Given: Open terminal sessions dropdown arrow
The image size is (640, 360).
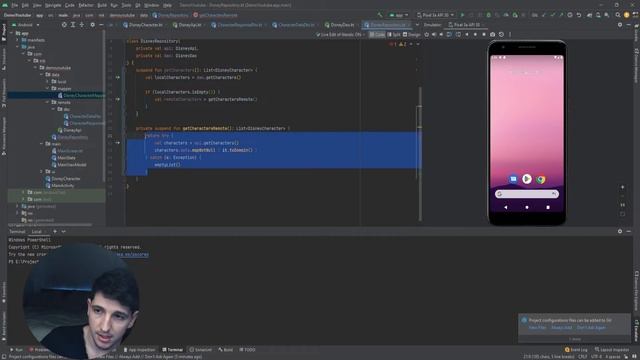Looking at the screenshot, I should (64, 231).
